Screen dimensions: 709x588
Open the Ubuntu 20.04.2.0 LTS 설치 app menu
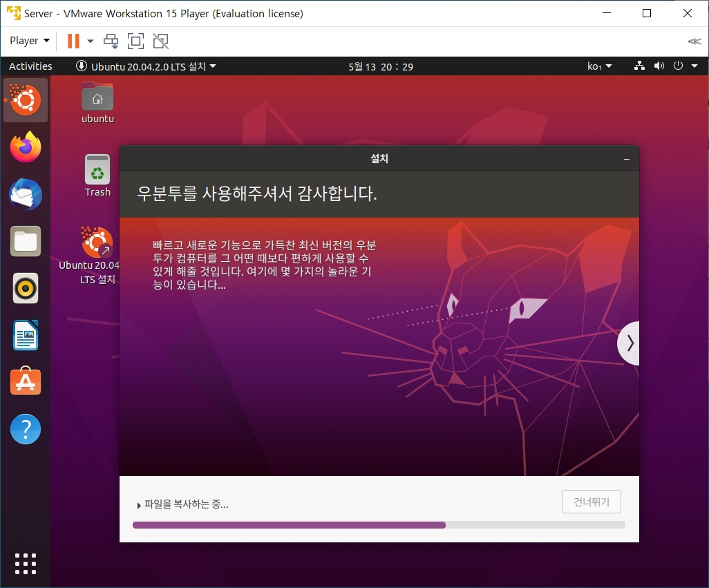(146, 66)
